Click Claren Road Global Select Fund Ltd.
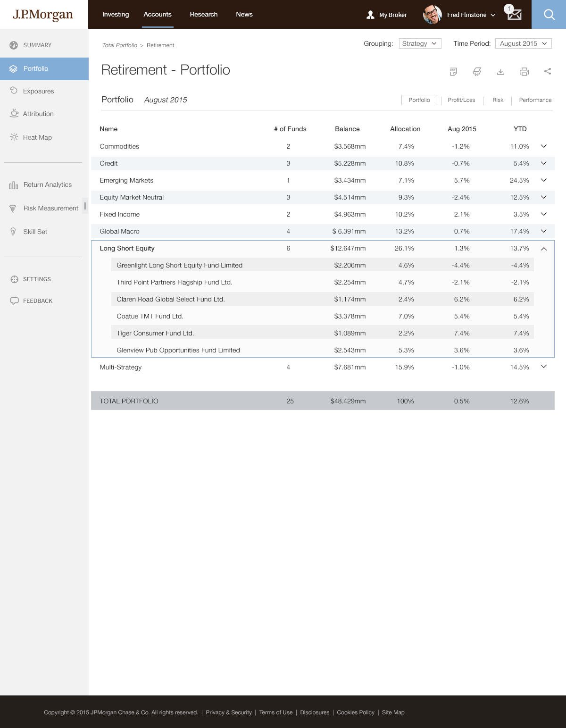This screenshot has width=566, height=728. [x=171, y=299]
